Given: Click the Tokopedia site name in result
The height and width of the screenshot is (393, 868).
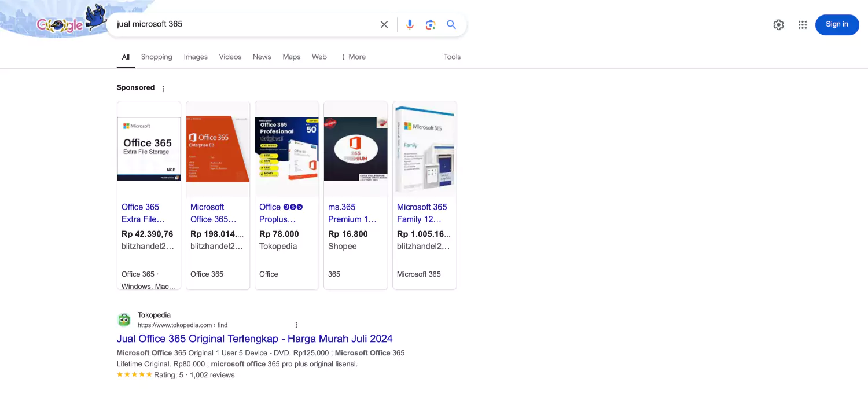Looking at the screenshot, I should [x=154, y=315].
